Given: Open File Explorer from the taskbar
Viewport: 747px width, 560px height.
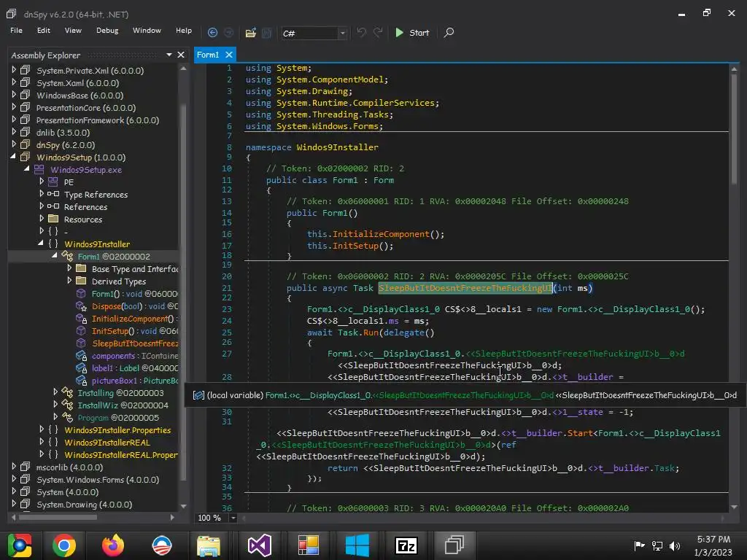Looking at the screenshot, I should (x=209, y=545).
